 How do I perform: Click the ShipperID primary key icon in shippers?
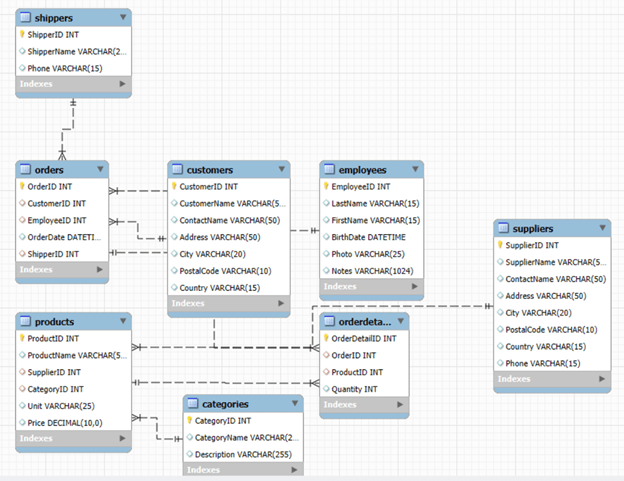22,34
